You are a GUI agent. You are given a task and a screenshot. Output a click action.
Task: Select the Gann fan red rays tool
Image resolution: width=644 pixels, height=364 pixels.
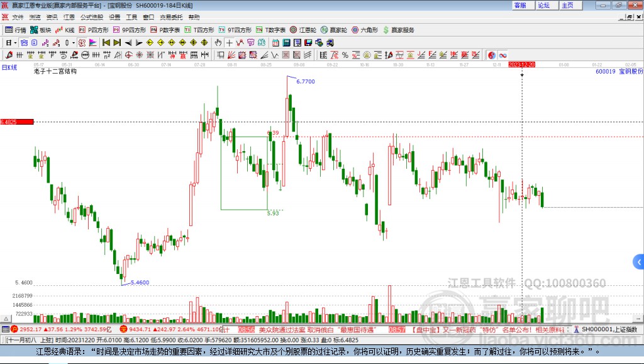click(231, 55)
